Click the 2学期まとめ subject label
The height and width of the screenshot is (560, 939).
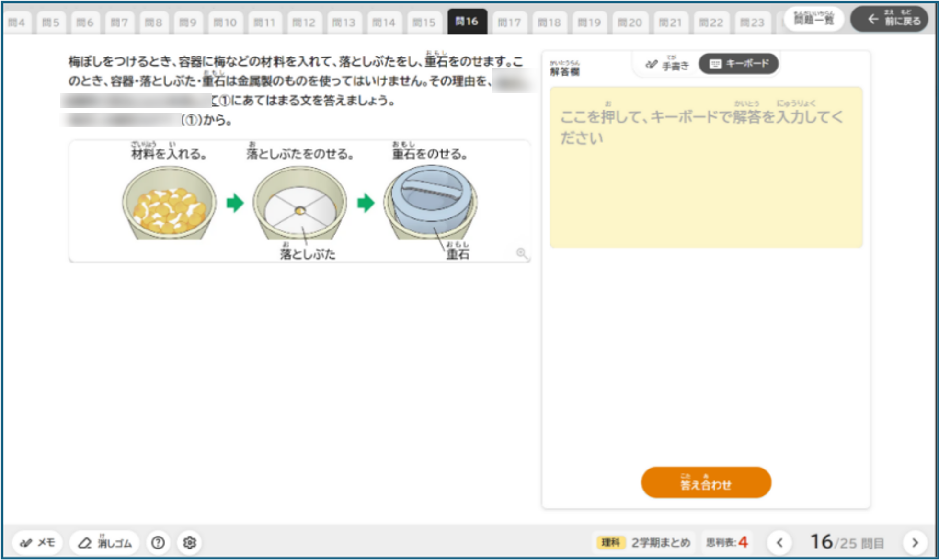660,542
